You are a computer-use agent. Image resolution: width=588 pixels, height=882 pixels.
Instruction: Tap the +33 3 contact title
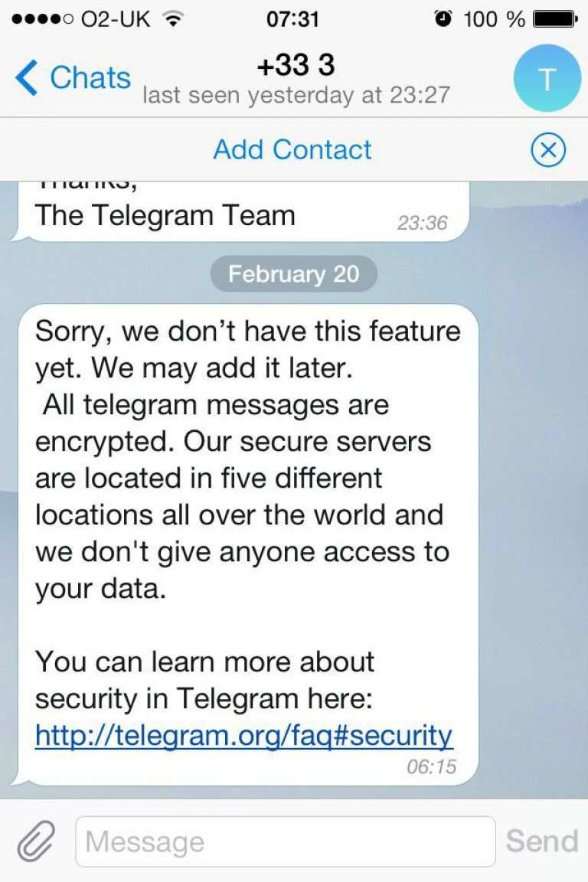(296, 66)
